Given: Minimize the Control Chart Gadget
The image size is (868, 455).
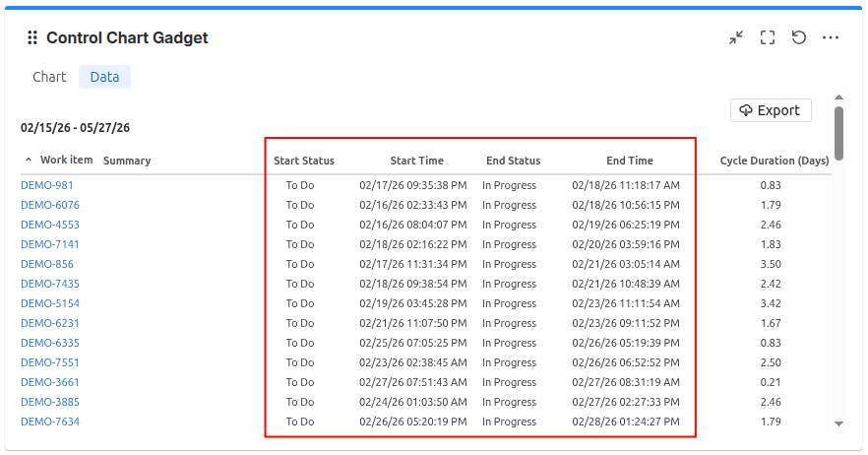Looking at the screenshot, I should 736,37.
